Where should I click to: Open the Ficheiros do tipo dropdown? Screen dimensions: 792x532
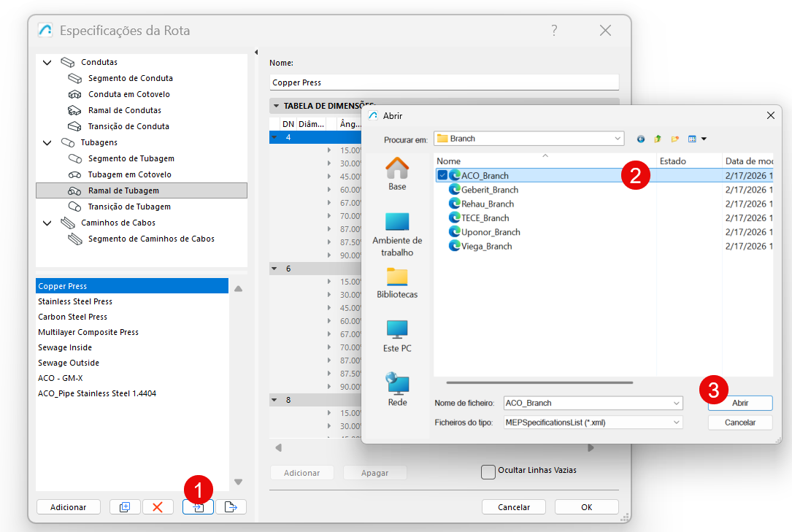coord(676,423)
